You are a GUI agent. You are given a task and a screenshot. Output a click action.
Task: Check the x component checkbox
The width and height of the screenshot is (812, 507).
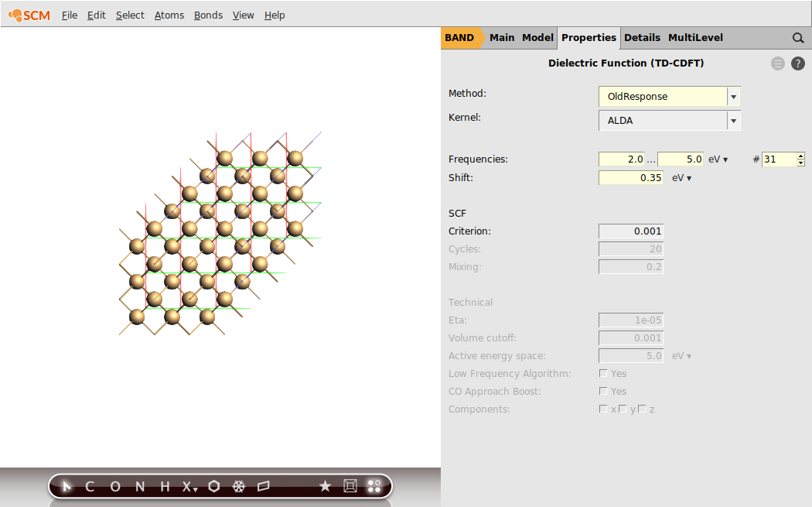click(603, 409)
